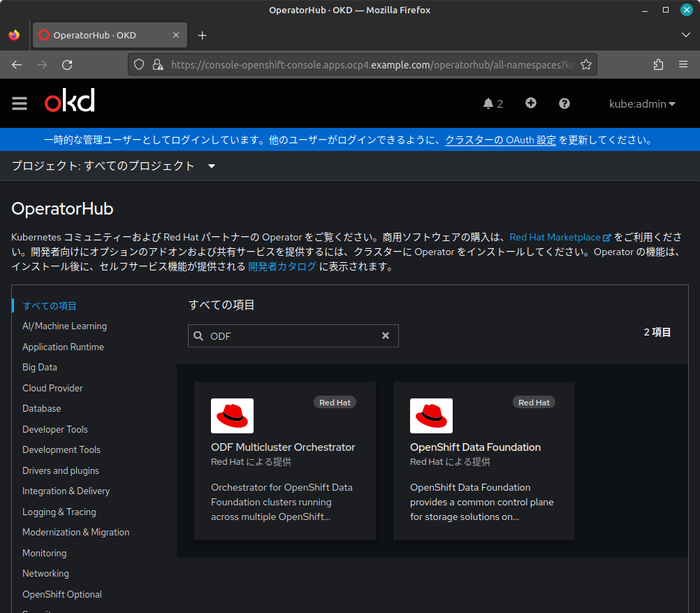Open help using the question mark icon
Viewport: 700px width, 613px height.
(x=564, y=103)
